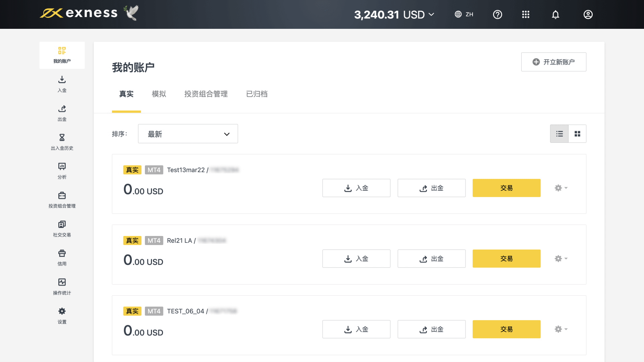The image size is (644, 362).
Task: Click the 开立新账户 open new account button
Action: [553, 62]
